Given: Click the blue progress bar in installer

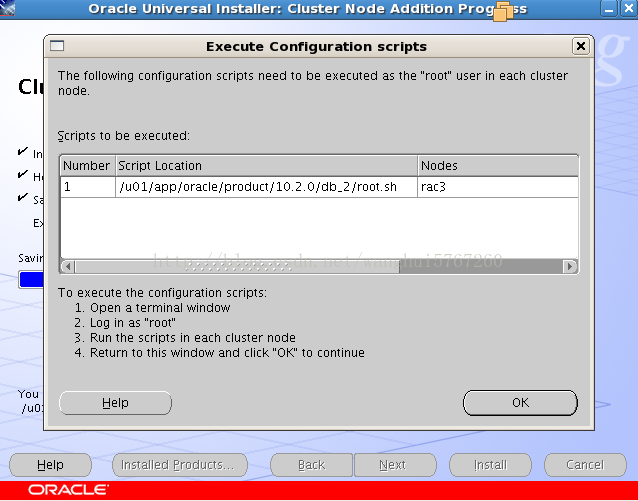Looking at the screenshot, I should click(31, 280).
